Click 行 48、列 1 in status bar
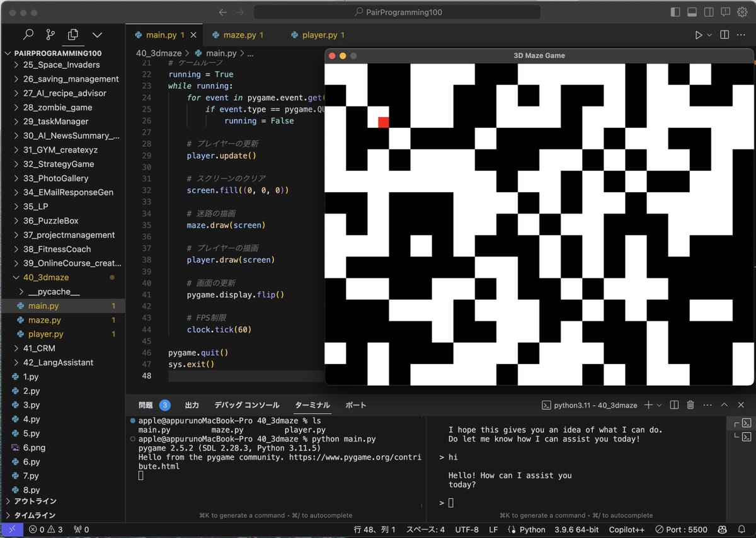756x538 pixels. click(374, 530)
